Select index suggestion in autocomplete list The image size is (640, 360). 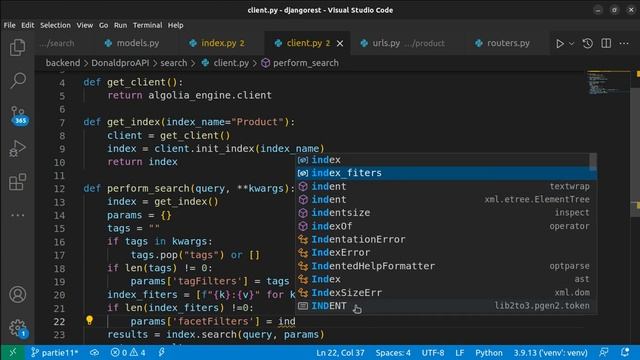coord(442,160)
